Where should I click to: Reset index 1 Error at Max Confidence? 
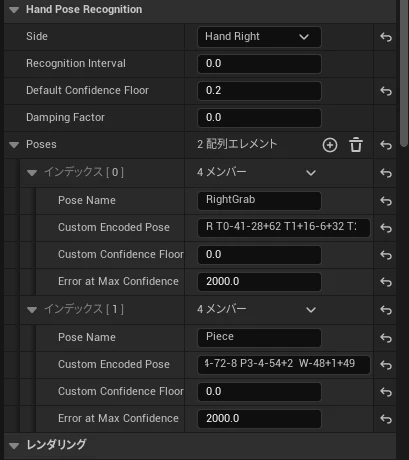[386, 419]
